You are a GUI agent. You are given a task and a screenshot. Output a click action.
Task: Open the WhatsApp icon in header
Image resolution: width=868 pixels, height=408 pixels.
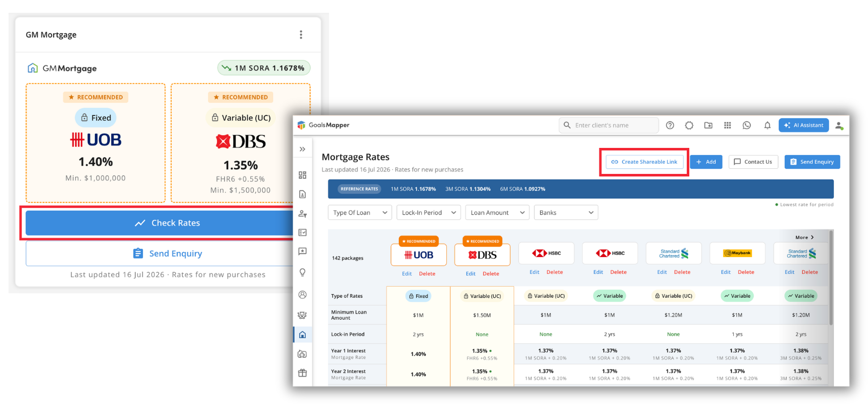[x=746, y=125]
